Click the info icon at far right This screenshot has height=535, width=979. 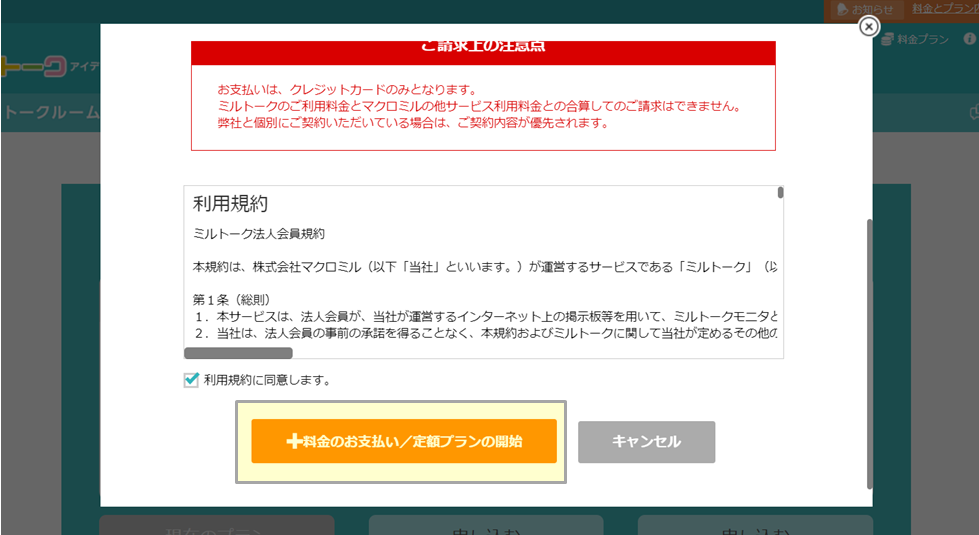(x=968, y=39)
